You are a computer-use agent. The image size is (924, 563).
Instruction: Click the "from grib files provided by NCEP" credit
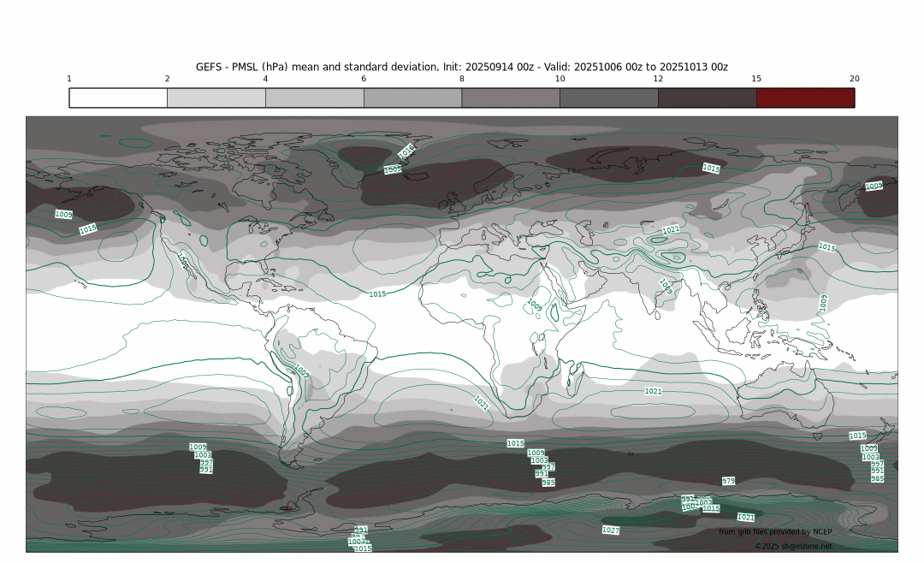tap(775, 531)
